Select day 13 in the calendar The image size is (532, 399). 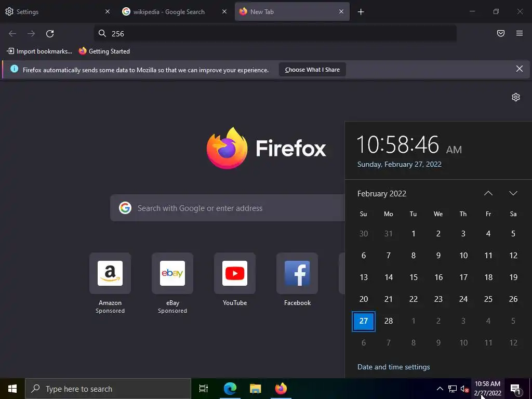pos(363,277)
